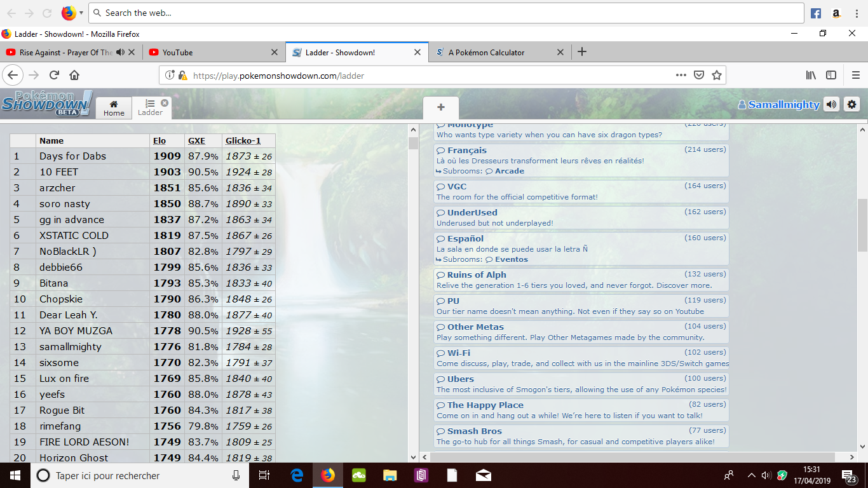Viewport: 868px width, 488px height.
Task: Join the Other Metas room
Action: [581, 332]
